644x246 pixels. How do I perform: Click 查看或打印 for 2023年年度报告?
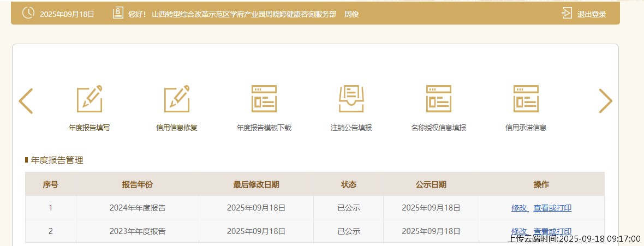point(552,231)
